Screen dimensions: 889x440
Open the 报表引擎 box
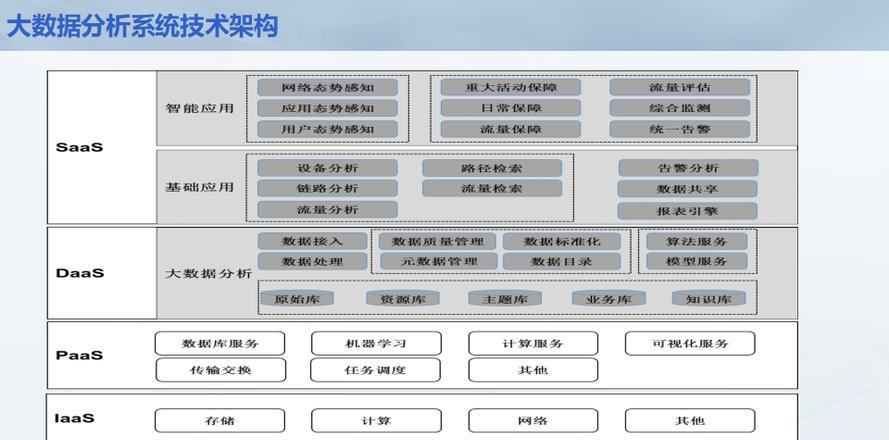pos(688,211)
